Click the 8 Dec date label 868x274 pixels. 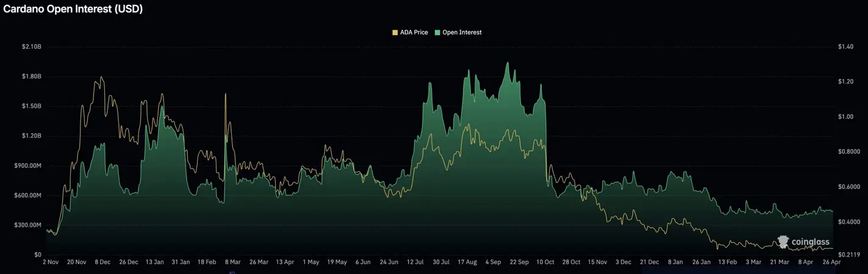point(102,262)
